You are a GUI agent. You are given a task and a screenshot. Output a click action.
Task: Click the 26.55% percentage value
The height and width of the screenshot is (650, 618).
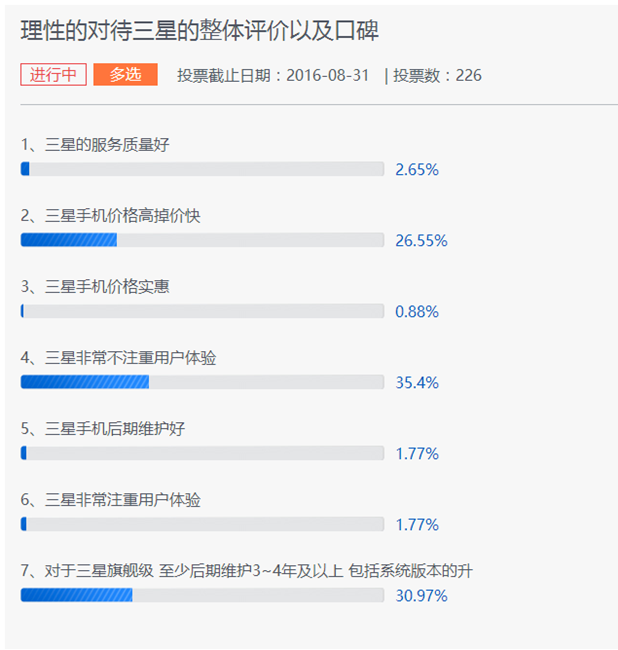421,241
